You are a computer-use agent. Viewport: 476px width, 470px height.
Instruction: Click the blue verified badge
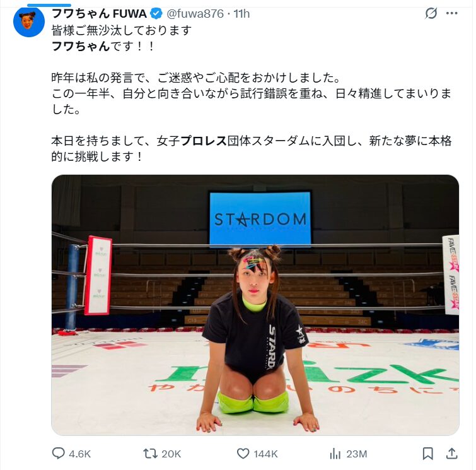point(155,13)
